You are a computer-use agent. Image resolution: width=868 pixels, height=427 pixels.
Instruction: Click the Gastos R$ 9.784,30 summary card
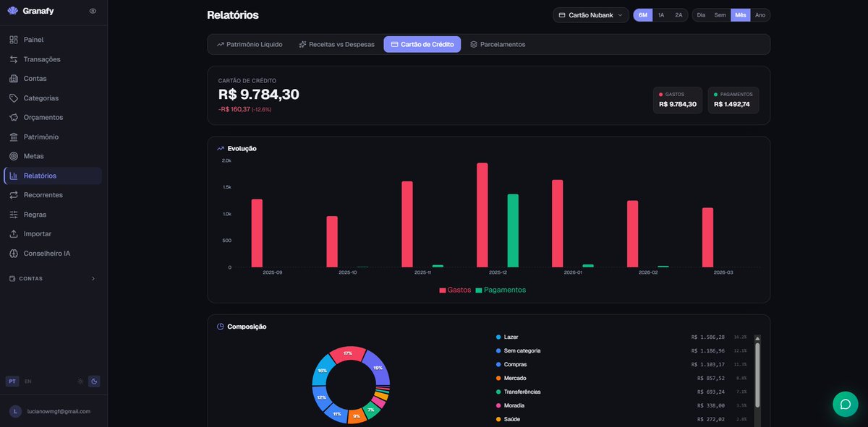[x=678, y=100]
